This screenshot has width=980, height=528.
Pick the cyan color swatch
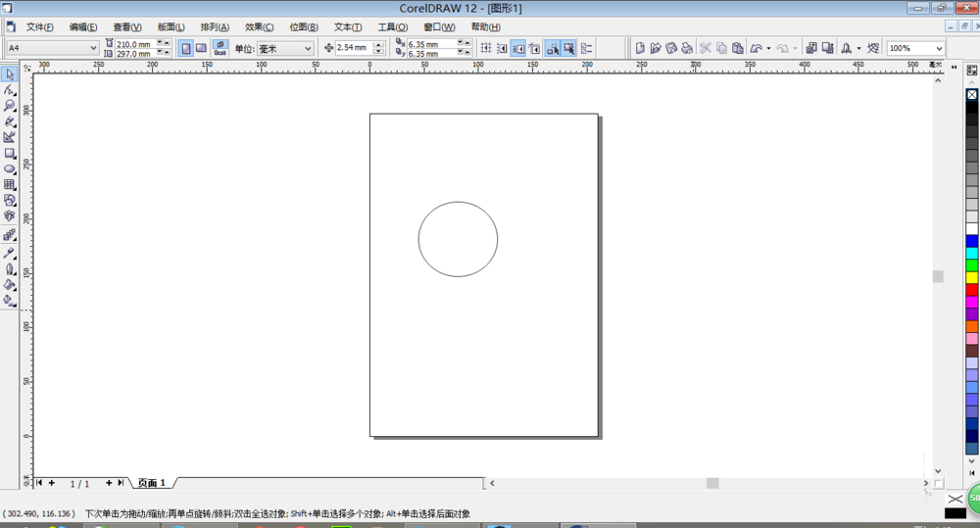[x=972, y=253]
